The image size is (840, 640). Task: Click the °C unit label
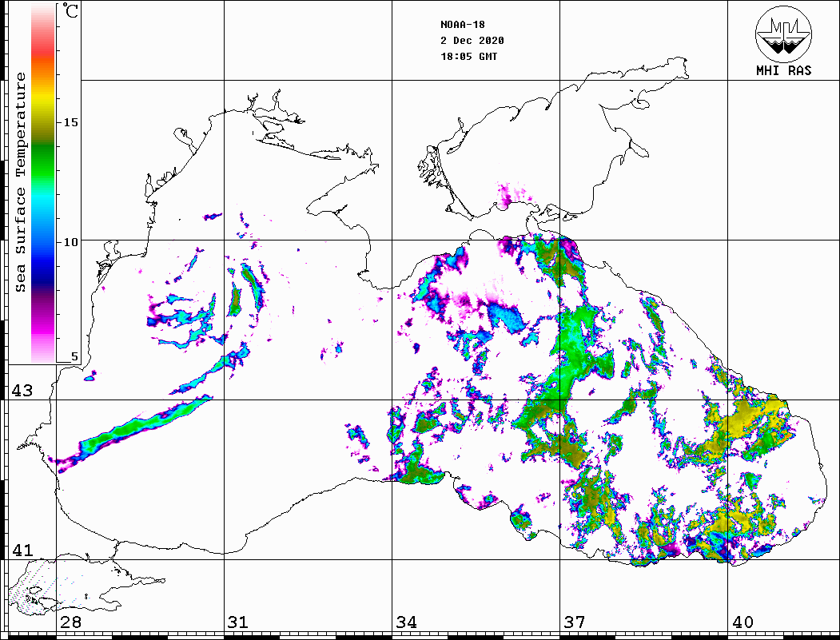pos(71,12)
